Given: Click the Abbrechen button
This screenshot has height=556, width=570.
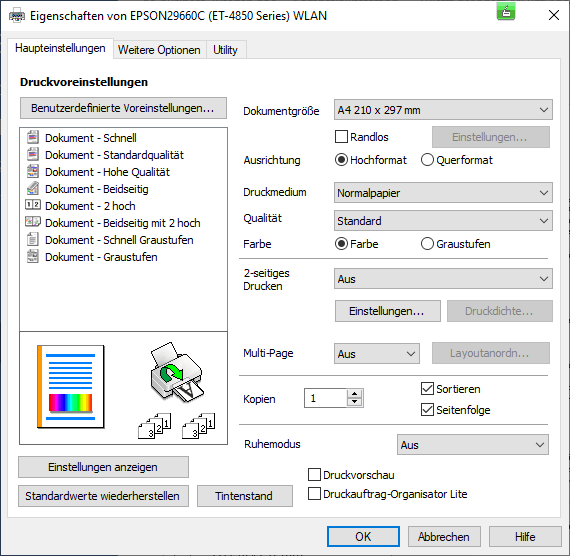Looking at the screenshot, I should pos(444,536).
